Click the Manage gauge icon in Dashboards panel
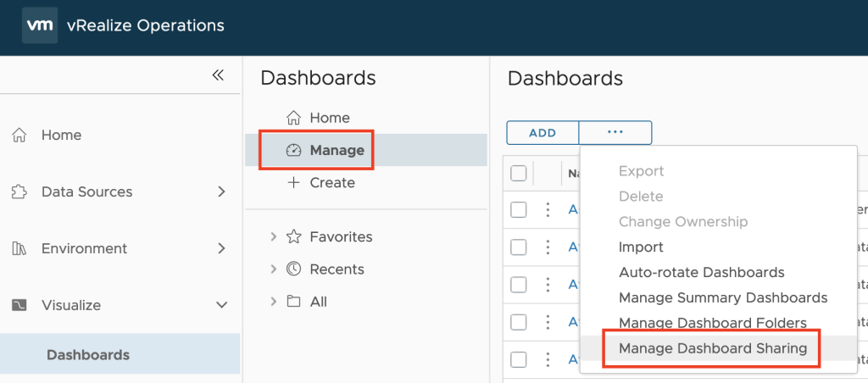 point(293,150)
